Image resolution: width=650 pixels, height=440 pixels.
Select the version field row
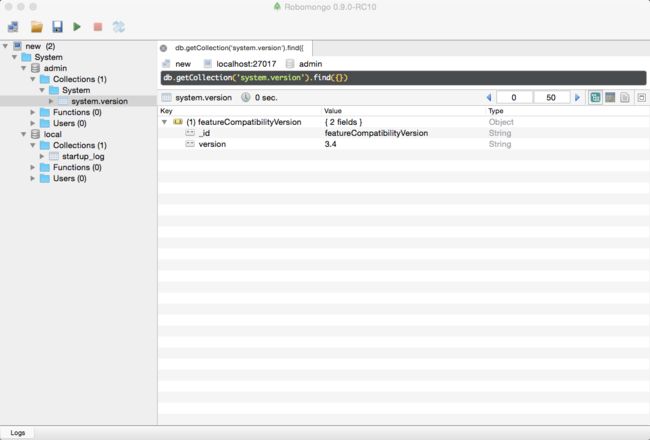403,144
